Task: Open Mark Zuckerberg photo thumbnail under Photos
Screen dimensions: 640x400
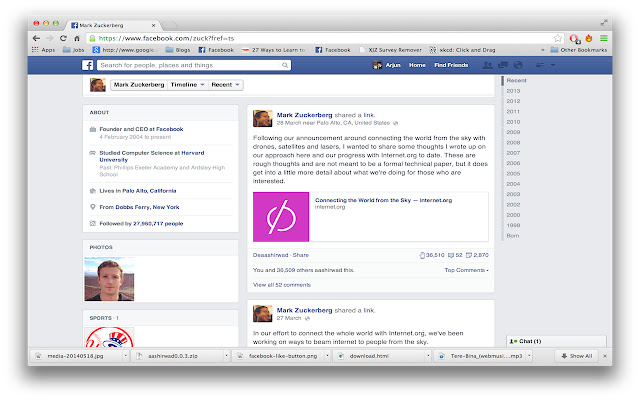Action: (x=109, y=279)
